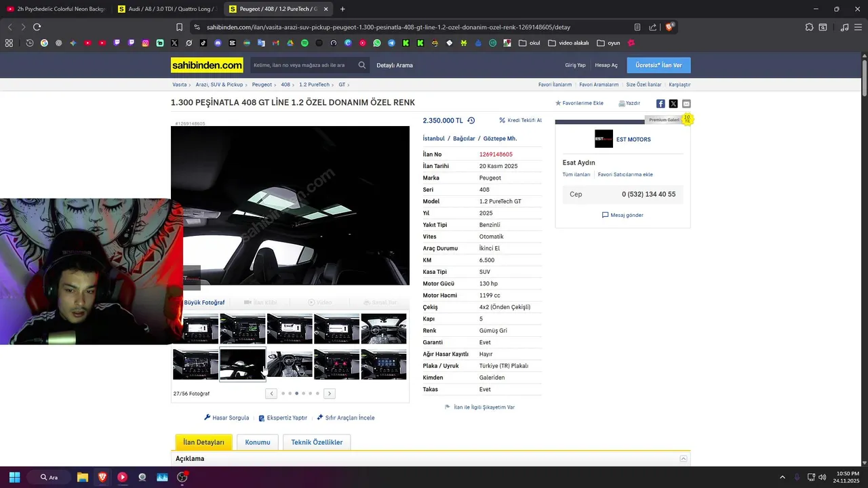Image resolution: width=868 pixels, height=488 pixels.
Task: Click the search magnifier on sahibinden
Action: 362,65
